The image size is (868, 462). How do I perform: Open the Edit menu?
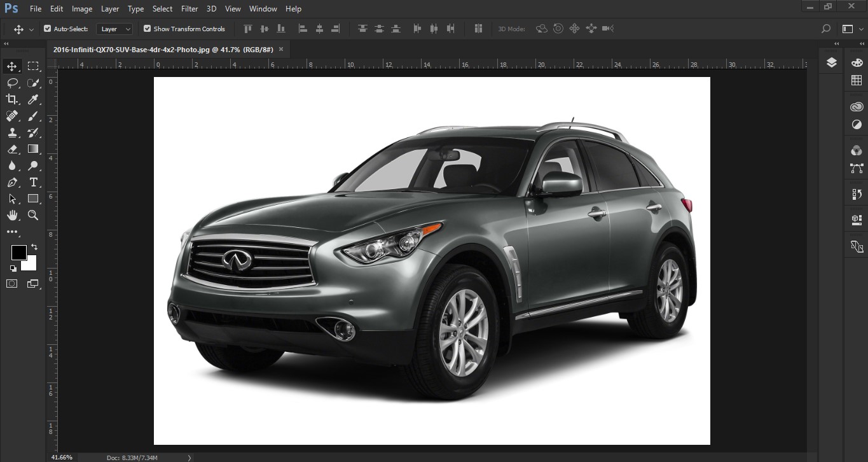pyautogui.click(x=57, y=9)
